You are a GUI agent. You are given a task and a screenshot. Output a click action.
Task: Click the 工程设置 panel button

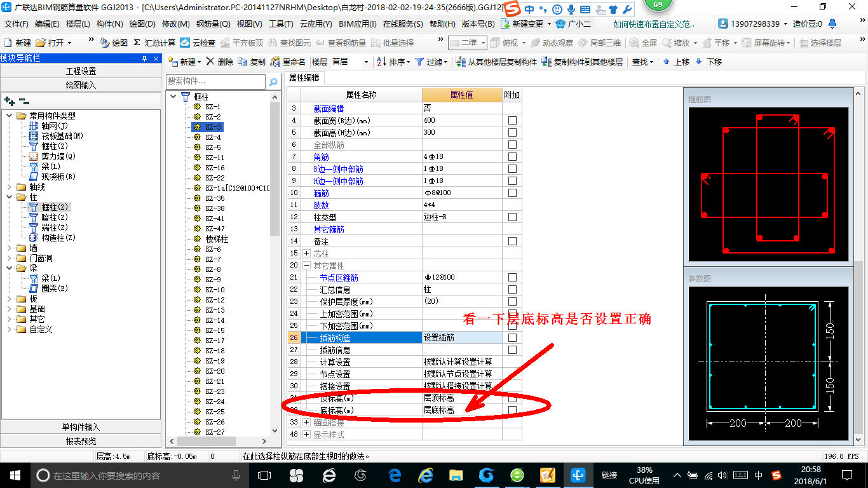tap(81, 71)
